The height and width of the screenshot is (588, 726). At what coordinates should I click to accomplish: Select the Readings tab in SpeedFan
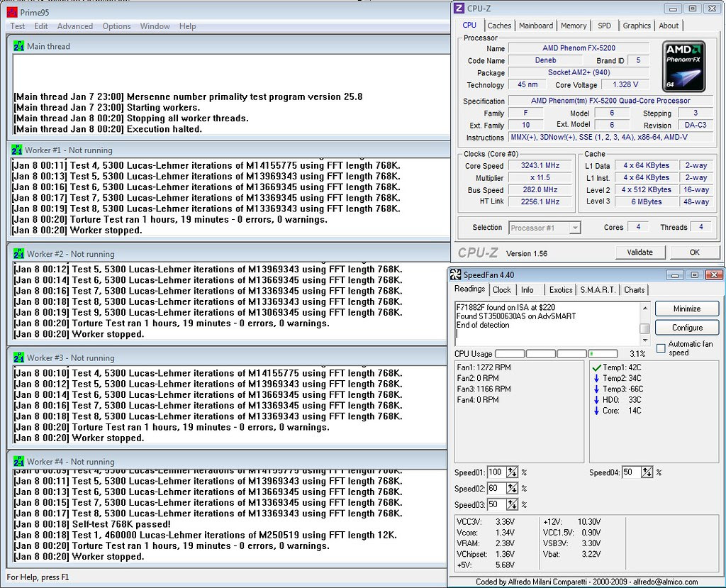469,289
